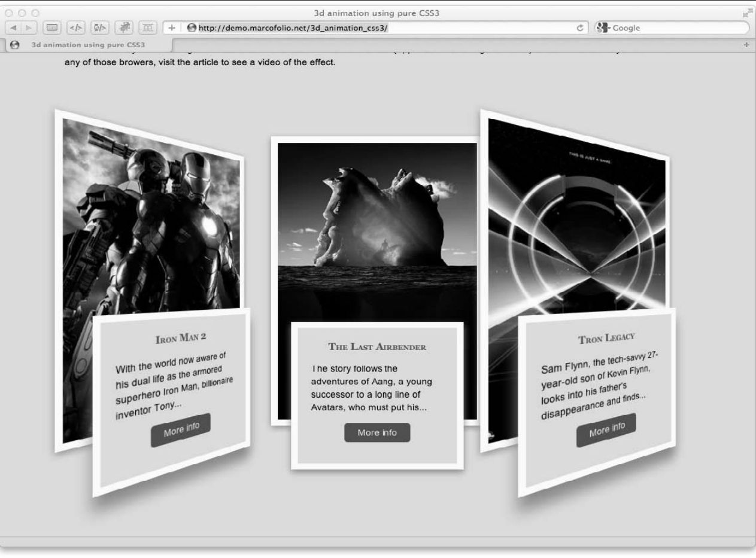Click the browser forward arrow button
The width and height of the screenshot is (756, 558).
[x=28, y=28]
